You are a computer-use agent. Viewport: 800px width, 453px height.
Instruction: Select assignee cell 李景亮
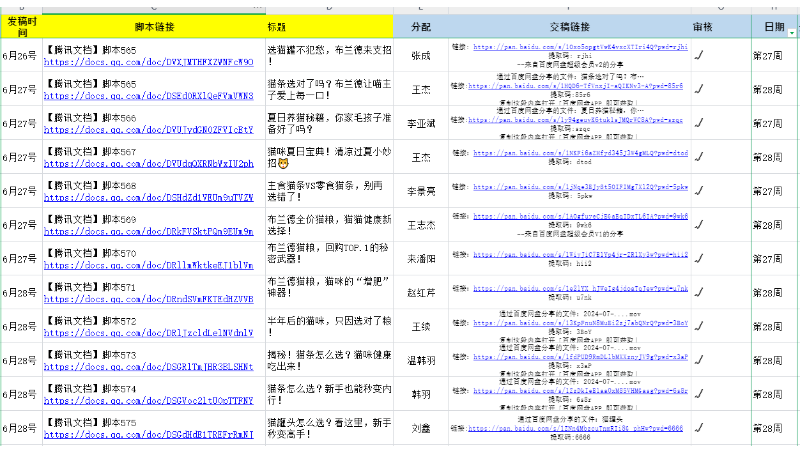(x=421, y=191)
